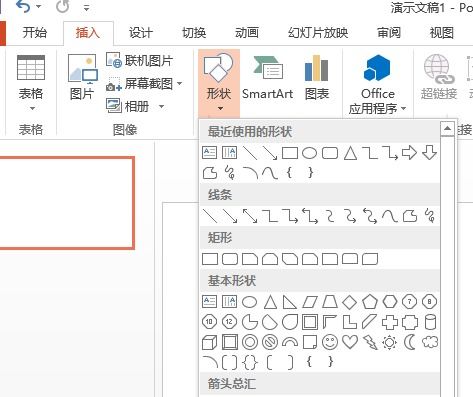Select the 插入 ribbon tab
473x397 pixels.
pyautogui.click(x=88, y=33)
